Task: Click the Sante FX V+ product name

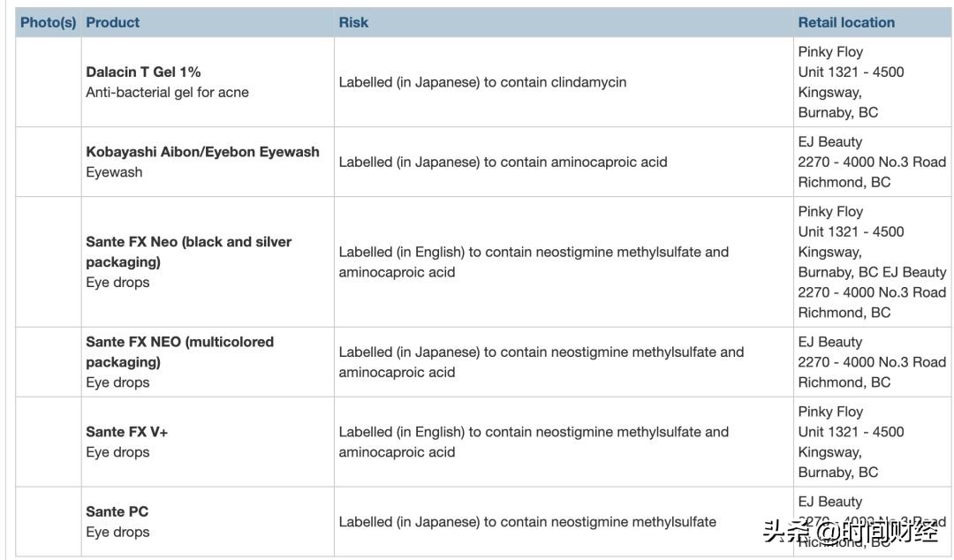Action: click(126, 432)
